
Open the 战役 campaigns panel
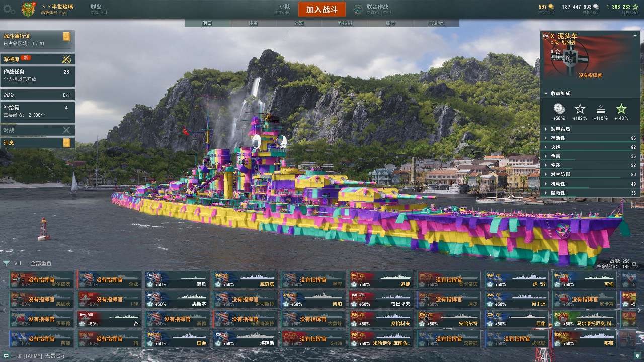click(x=38, y=95)
